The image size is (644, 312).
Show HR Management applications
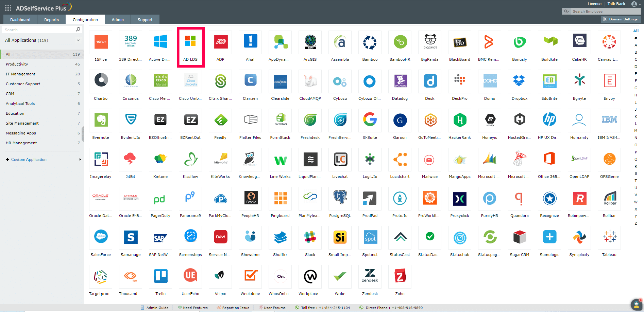42,143
